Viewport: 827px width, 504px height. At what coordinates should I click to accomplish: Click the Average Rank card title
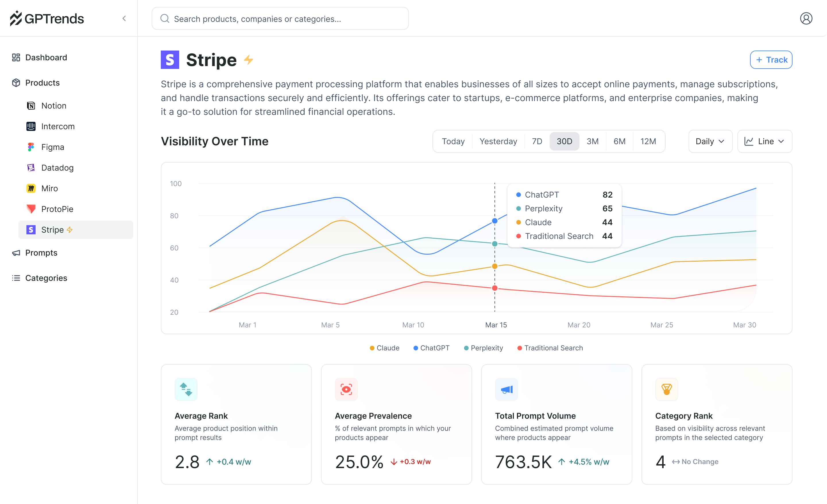click(x=201, y=416)
